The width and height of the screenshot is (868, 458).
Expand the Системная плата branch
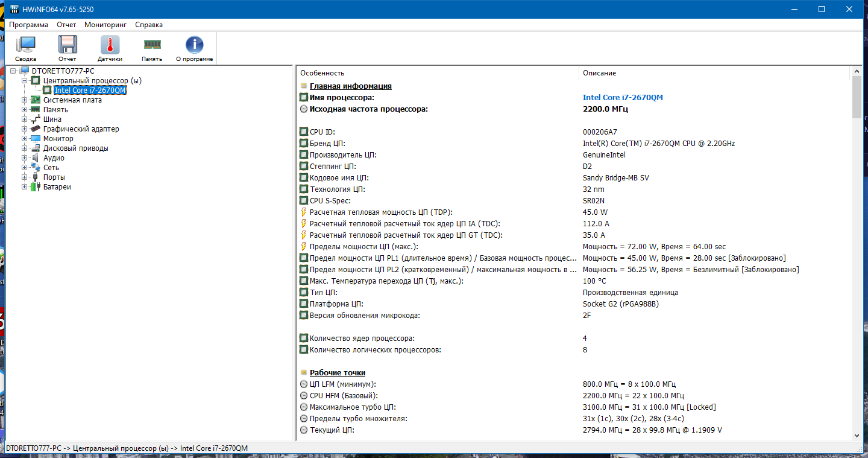coord(25,100)
